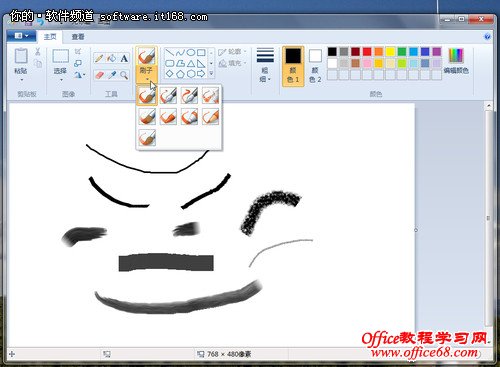
Task: Click the canvas right-edge resize handle
Action: (416, 230)
